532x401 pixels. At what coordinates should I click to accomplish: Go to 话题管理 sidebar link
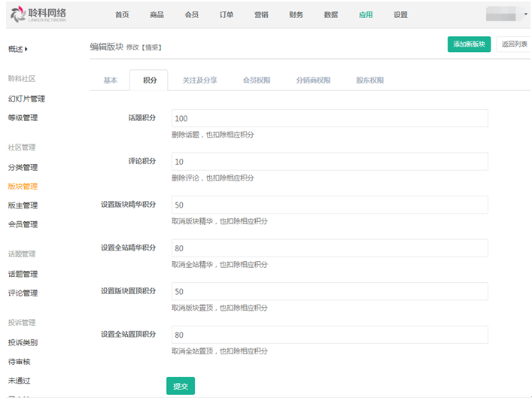(x=23, y=274)
